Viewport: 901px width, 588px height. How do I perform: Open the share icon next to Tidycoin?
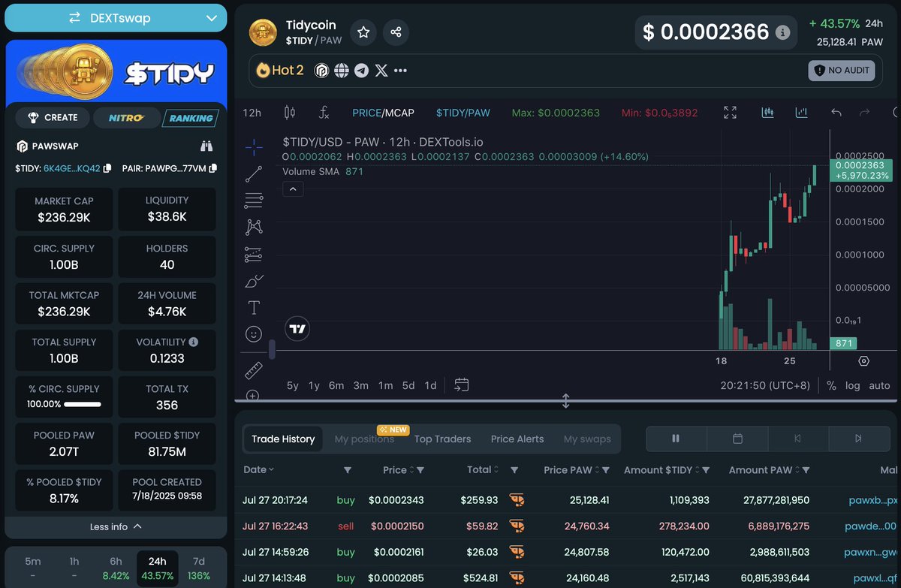point(396,32)
